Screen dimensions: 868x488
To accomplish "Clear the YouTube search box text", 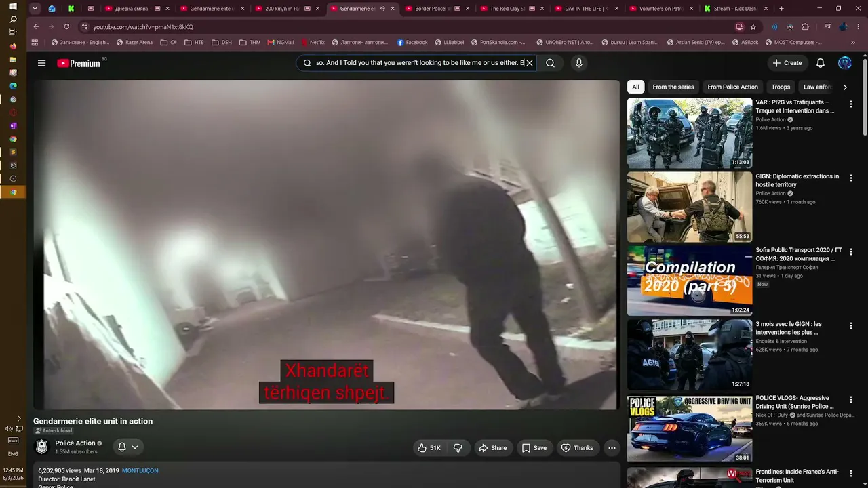I will click(x=530, y=63).
